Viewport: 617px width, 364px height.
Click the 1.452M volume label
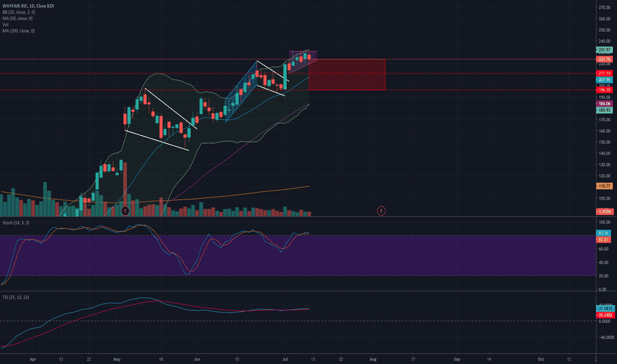pos(604,212)
